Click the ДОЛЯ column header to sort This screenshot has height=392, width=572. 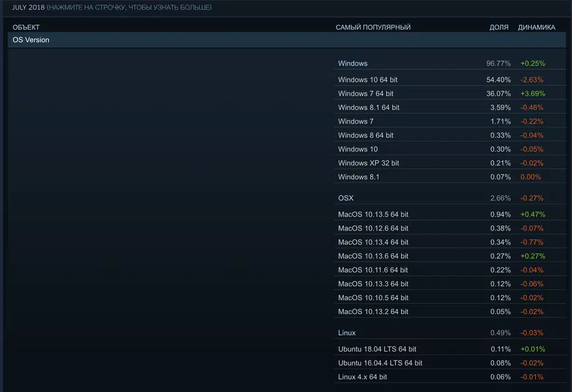(499, 27)
